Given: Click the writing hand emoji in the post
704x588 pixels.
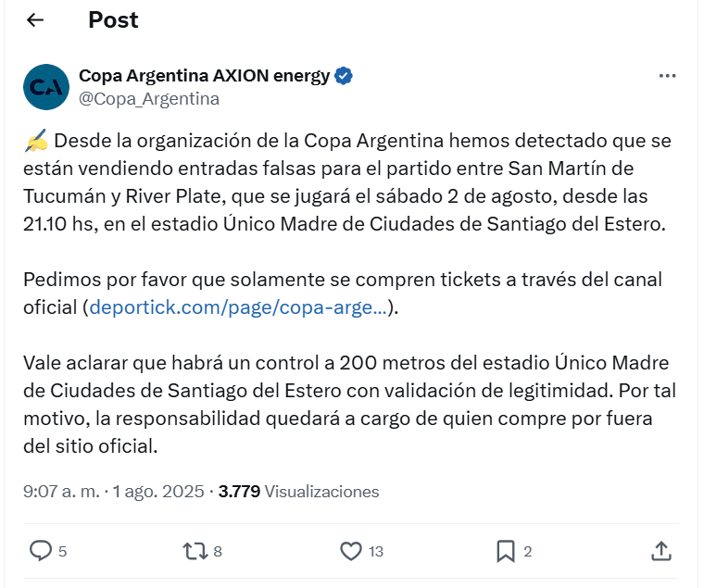Looking at the screenshot, I should click(35, 142).
